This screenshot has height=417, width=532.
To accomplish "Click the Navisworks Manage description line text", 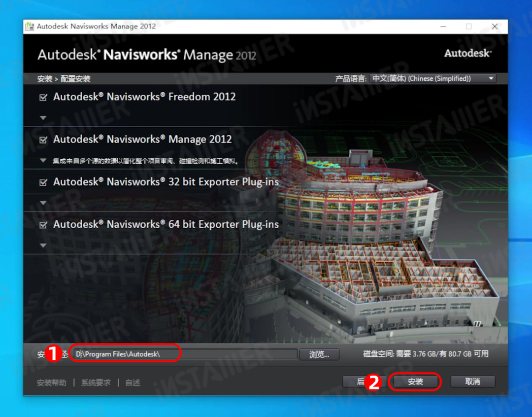I will tap(145, 161).
